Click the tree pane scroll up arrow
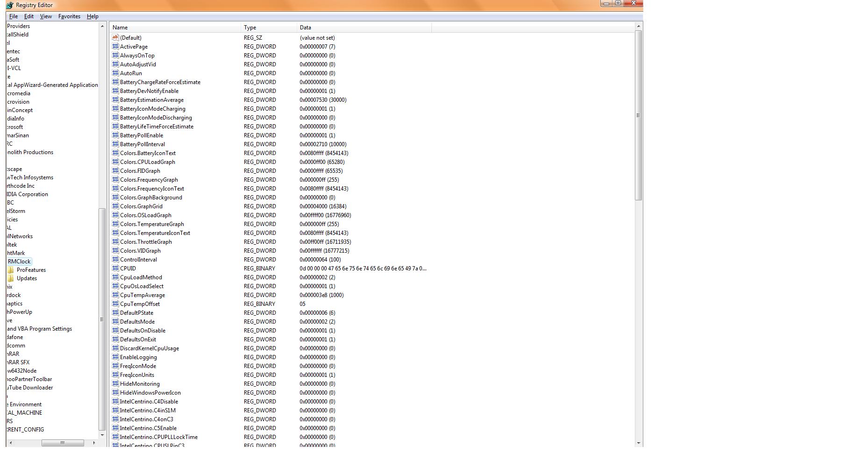This screenshot has width=868, height=460. click(x=102, y=27)
